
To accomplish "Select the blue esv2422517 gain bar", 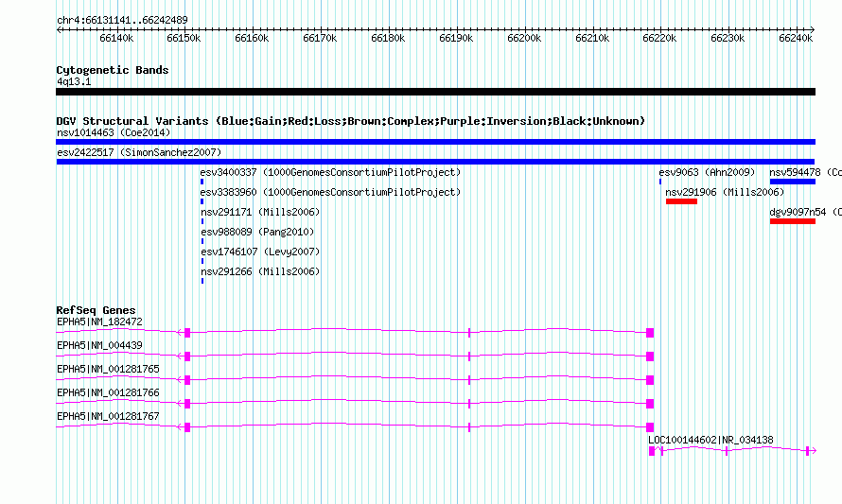I will pos(435,162).
